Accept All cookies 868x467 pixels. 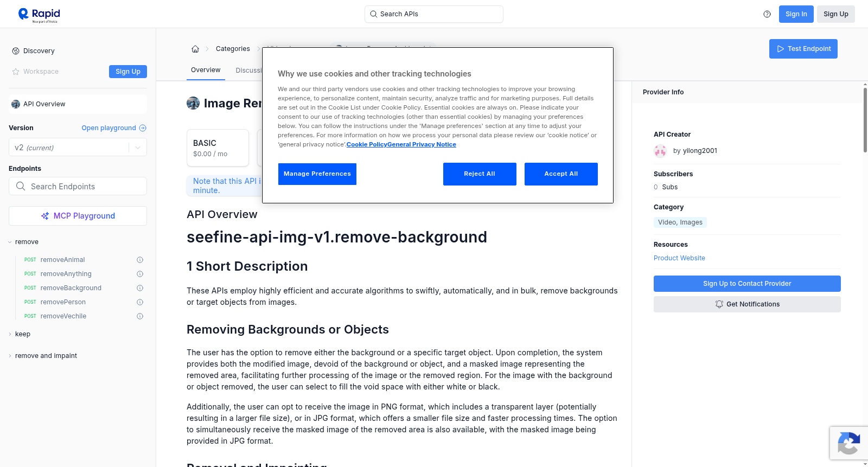click(561, 174)
